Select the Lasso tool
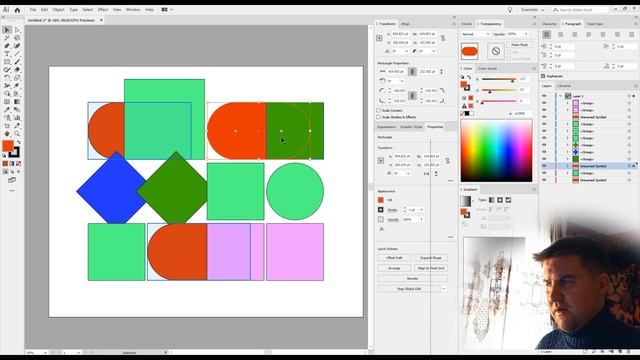Image resolution: width=640 pixels, height=360 pixels. coord(17,38)
